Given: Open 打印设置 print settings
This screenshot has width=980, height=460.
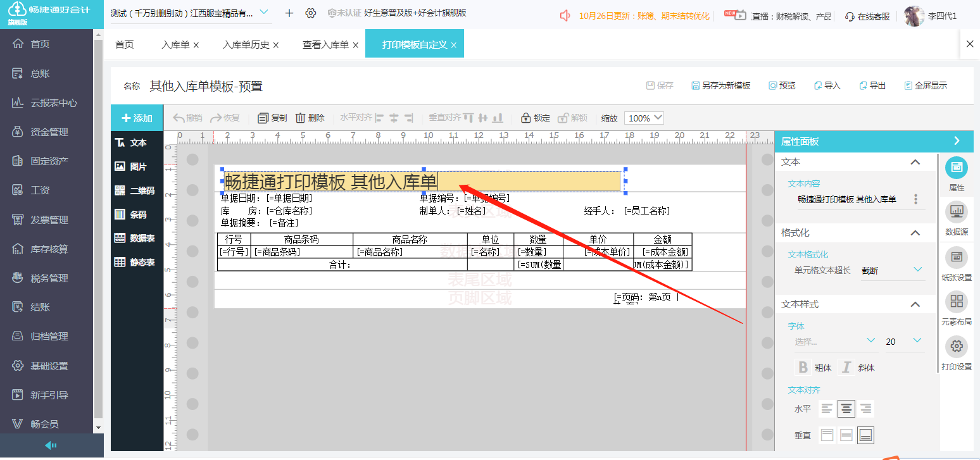Looking at the screenshot, I should click(957, 353).
